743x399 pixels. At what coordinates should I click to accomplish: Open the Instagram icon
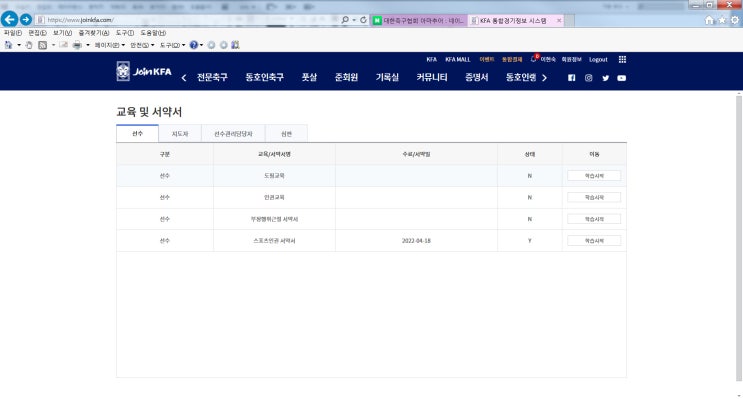click(x=589, y=78)
